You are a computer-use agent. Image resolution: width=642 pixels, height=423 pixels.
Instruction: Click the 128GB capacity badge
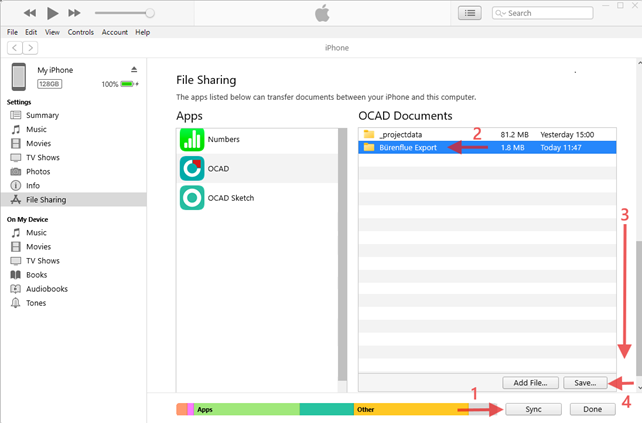tap(50, 84)
